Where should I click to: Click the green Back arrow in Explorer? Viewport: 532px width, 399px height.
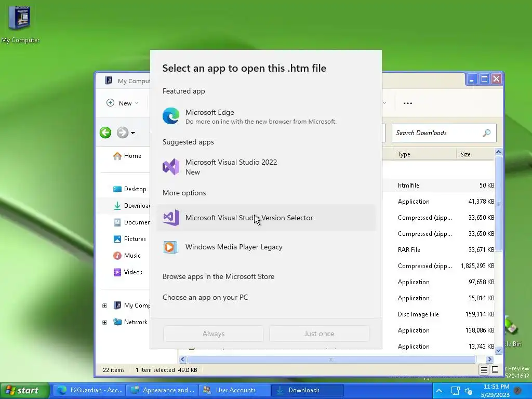(x=105, y=132)
